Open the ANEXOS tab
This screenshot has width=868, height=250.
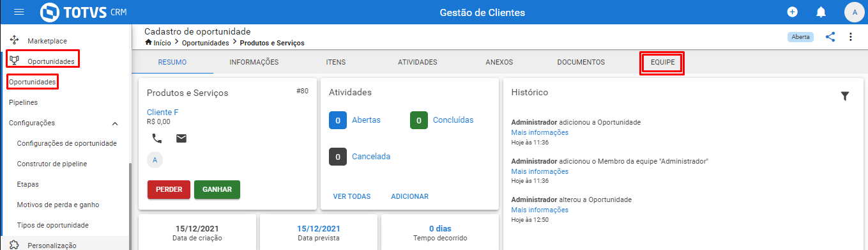click(499, 62)
